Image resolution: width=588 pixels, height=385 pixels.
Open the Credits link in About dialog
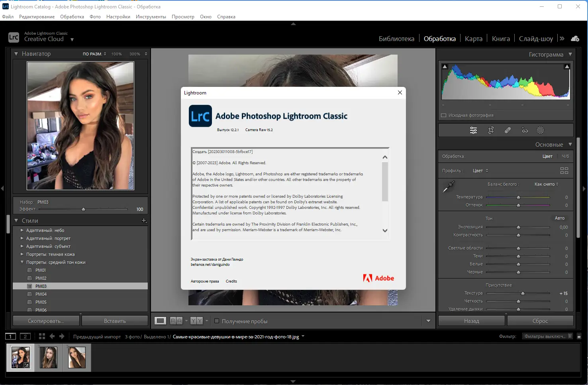click(x=231, y=281)
